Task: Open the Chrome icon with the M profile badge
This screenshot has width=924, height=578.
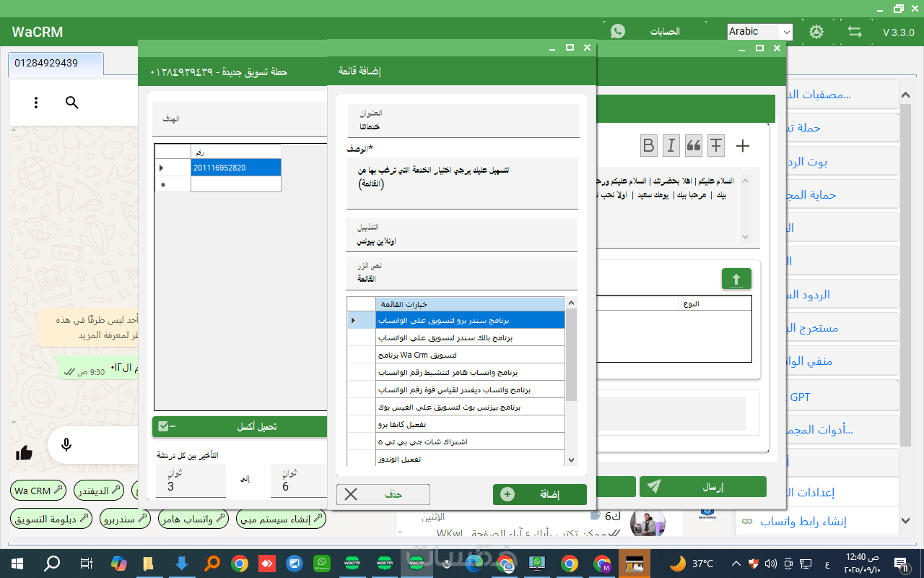Action: click(602, 564)
